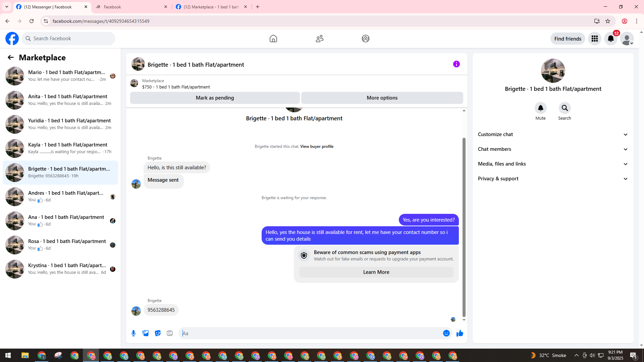Click the Search Facebook field
The image size is (644, 362).
click(68, 39)
